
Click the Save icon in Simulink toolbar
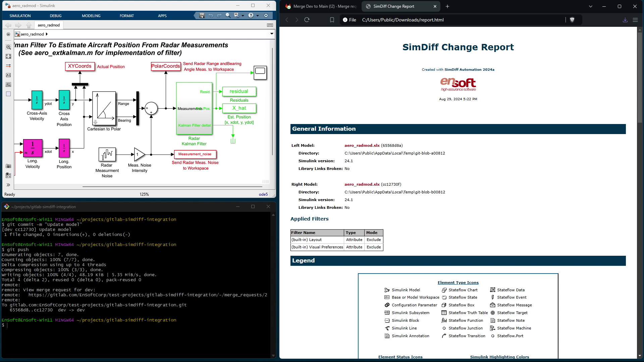coord(202,15)
